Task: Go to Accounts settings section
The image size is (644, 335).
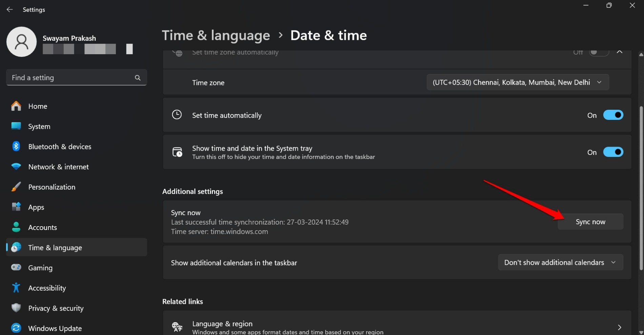Action: click(42, 227)
